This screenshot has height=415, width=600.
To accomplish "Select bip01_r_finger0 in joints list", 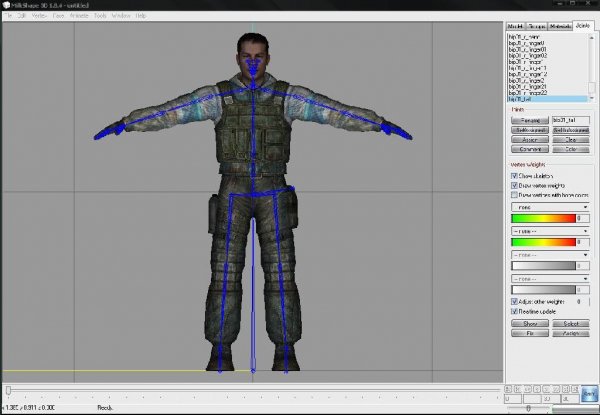I will pos(527,43).
